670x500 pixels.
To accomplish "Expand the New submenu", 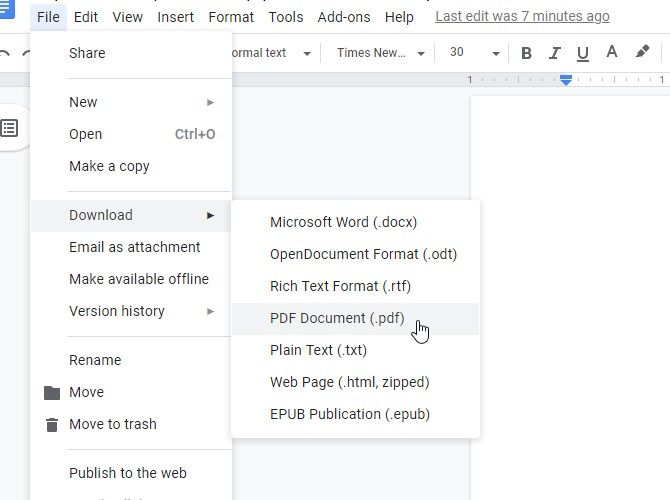I will point(140,102).
